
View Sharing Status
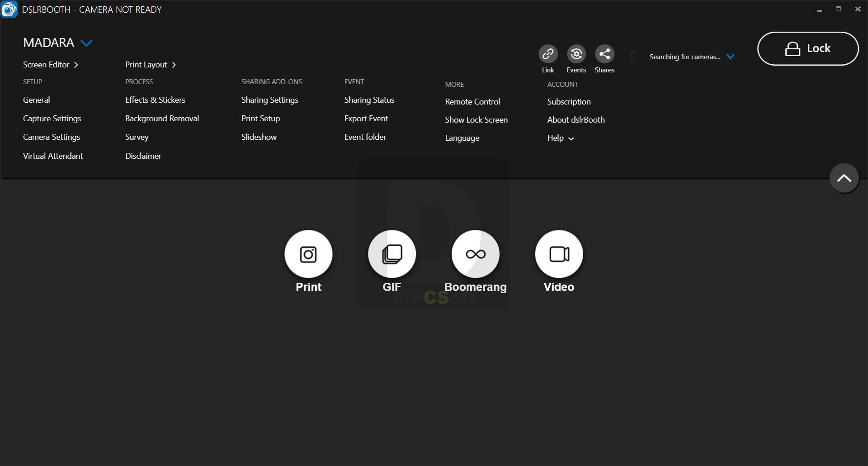tap(369, 100)
